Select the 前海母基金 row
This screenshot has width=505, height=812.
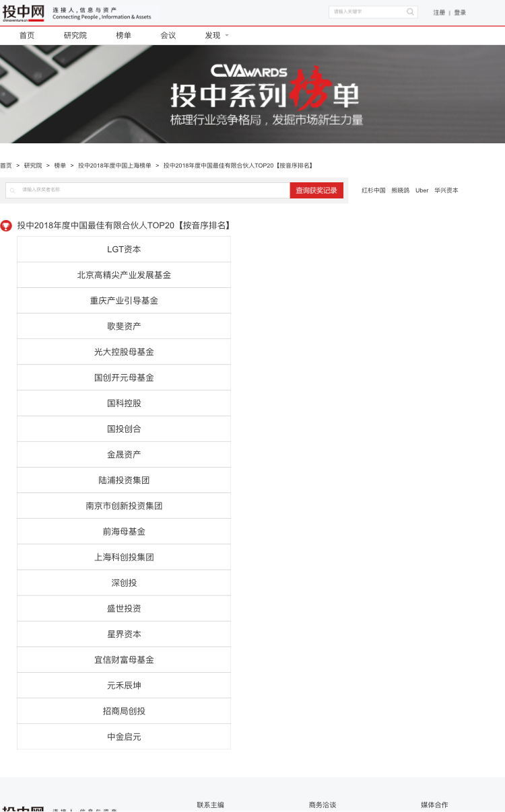124,531
